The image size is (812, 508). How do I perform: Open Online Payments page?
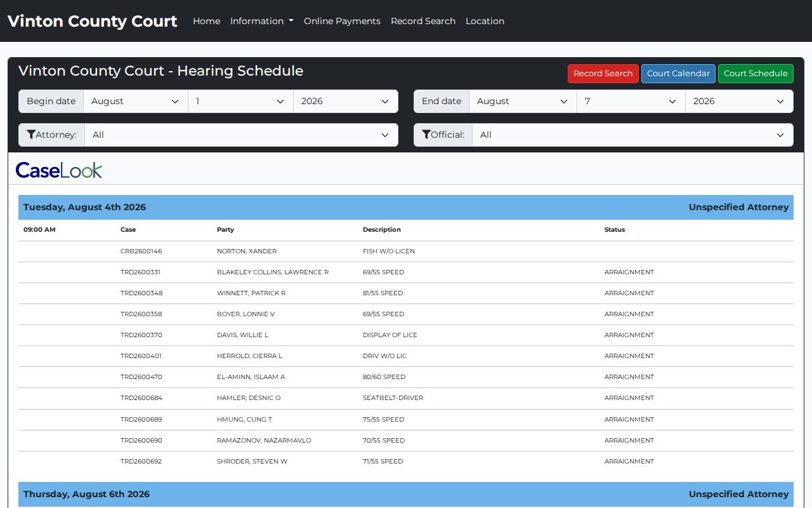[x=342, y=21]
